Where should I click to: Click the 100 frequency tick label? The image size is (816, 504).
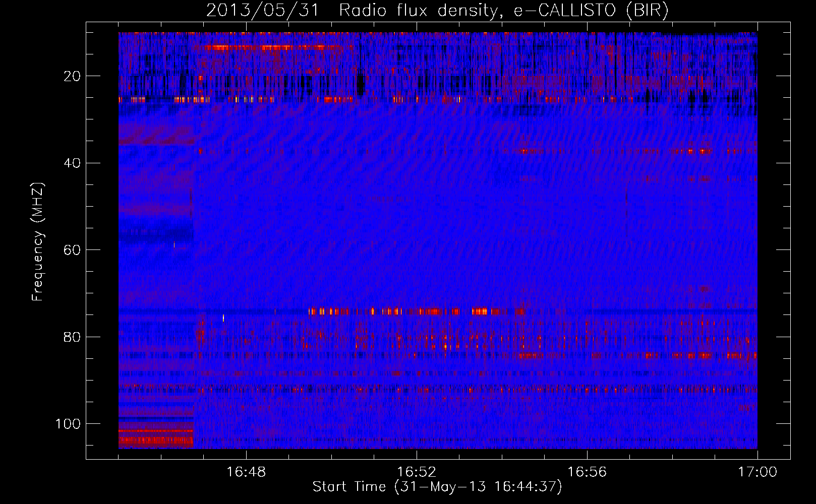(x=68, y=424)
